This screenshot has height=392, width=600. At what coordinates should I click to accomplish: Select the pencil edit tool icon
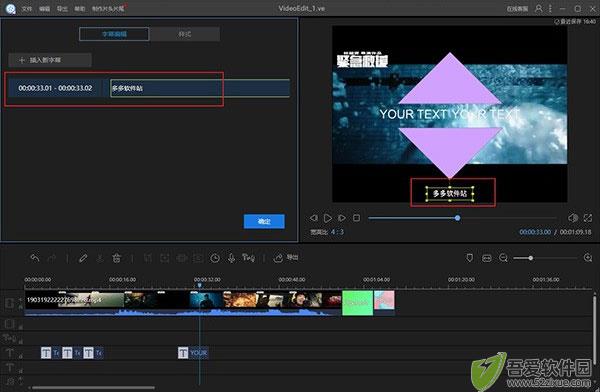[x=83, y=258]
